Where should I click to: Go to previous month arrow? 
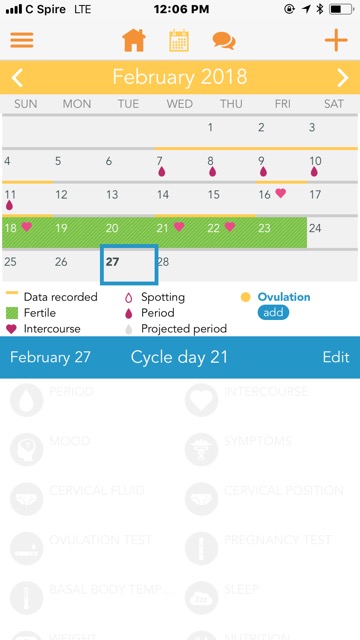point(17,77)
